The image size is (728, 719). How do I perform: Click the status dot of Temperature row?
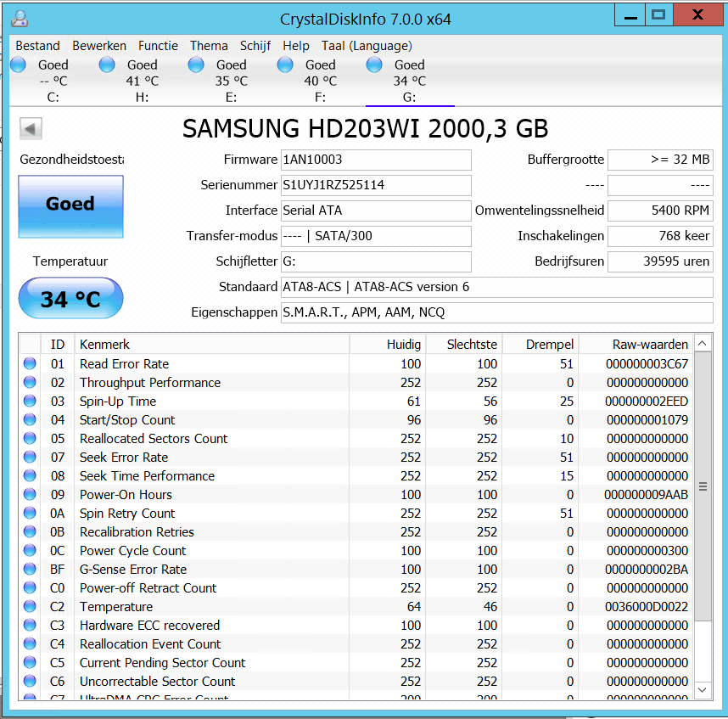pyautogui.click(x=30, y=606)
